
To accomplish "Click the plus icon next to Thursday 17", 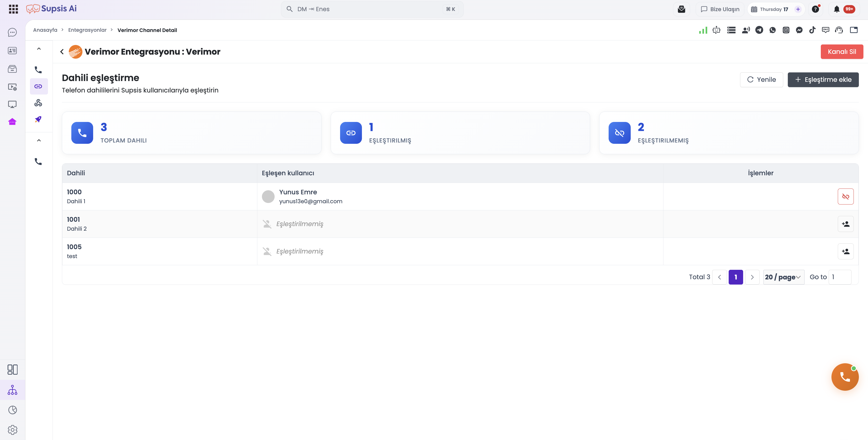I will [x=798, y=9].
